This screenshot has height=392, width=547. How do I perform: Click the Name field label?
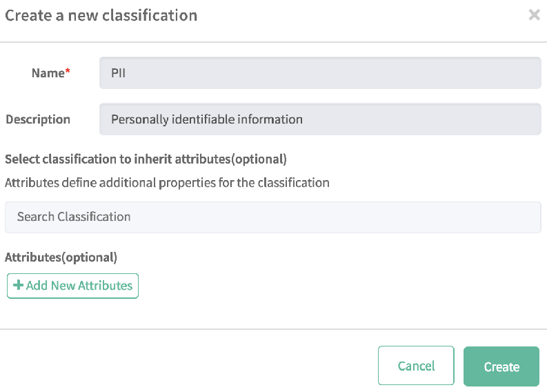point(48,73)
